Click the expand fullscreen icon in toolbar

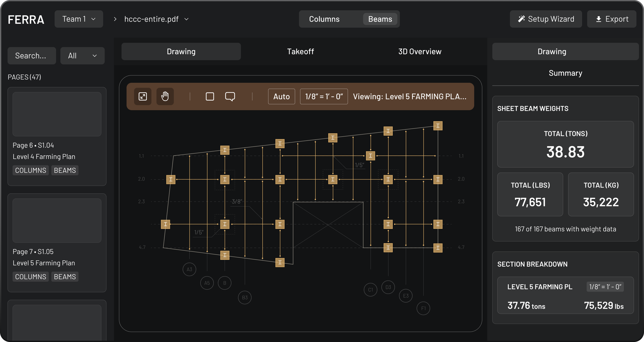point(143,96)
